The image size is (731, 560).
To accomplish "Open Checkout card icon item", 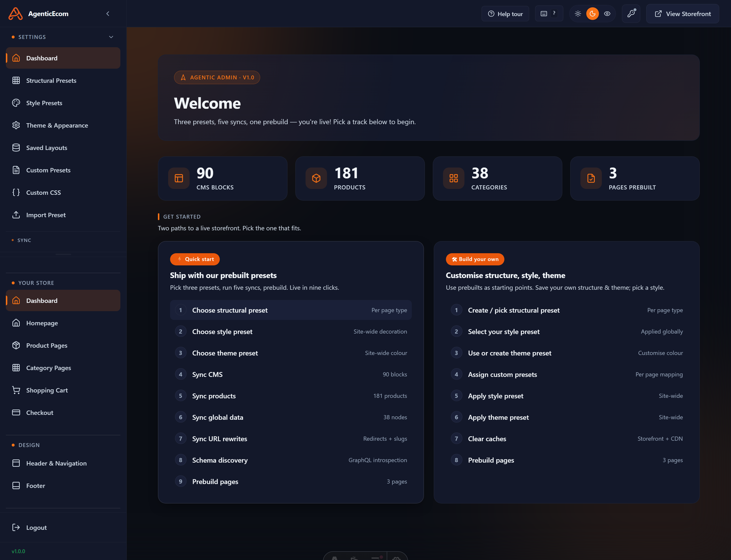I will pos(63,412).
